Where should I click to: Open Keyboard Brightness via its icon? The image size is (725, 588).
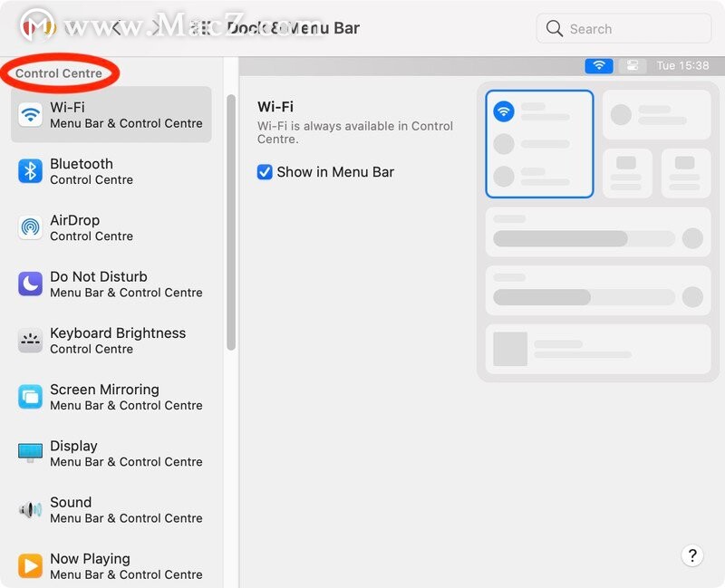(x=31, y=340)
